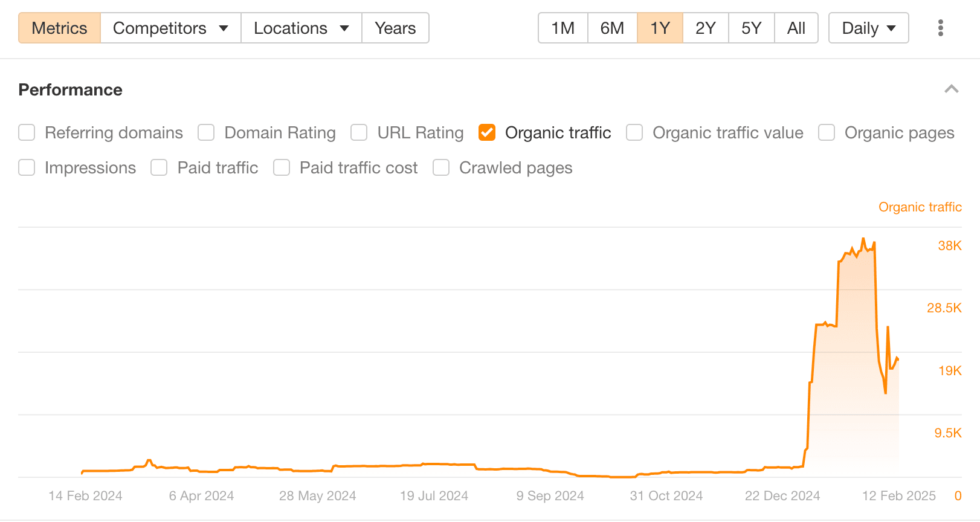Turn on the Paid traffic checkbox
The image size is (980, 522).
tap(159, 167)
